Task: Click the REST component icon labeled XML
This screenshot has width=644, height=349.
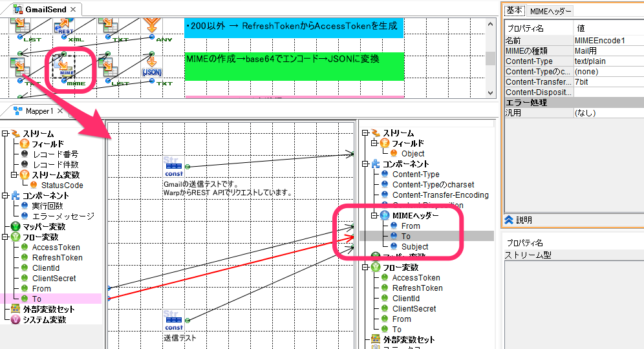Action: (x=63, y=26)
